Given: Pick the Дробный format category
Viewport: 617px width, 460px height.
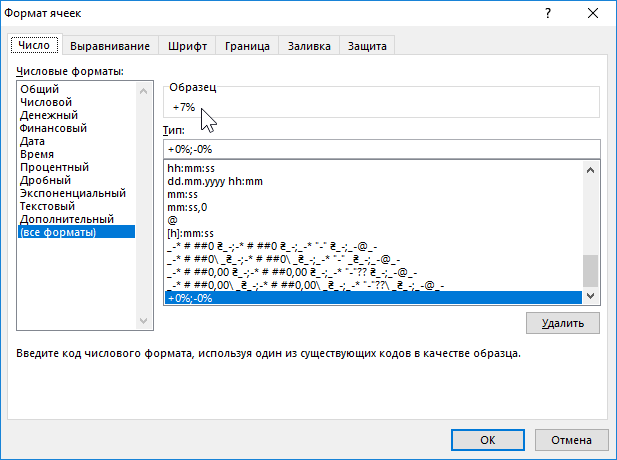Looking at the screenshot, I should pos(77,180).
